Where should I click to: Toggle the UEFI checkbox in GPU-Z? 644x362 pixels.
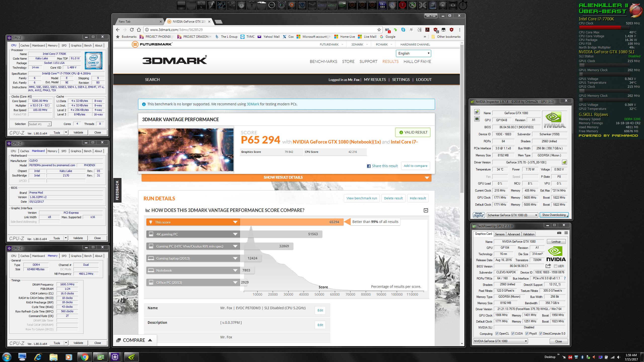(555, 266)
